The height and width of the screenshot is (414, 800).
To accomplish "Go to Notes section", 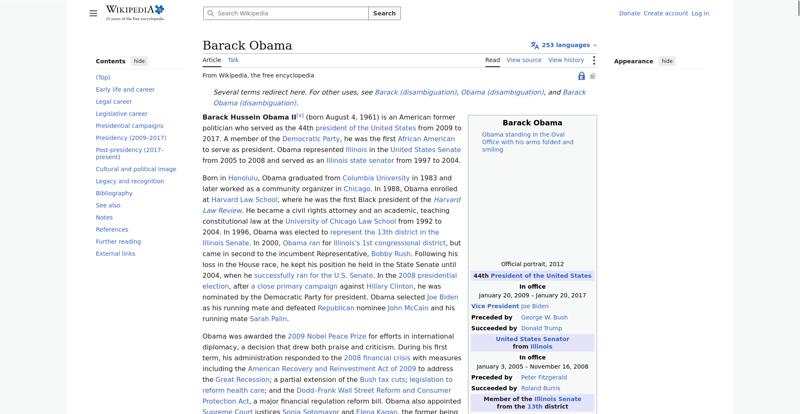I will (104, 217).
